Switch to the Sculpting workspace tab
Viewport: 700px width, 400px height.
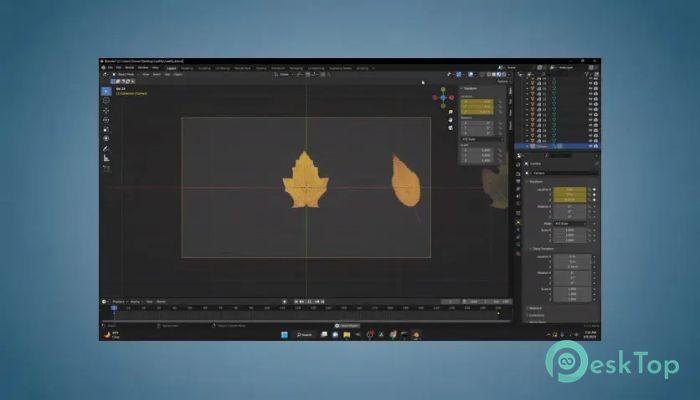click(x=204, y=68)
